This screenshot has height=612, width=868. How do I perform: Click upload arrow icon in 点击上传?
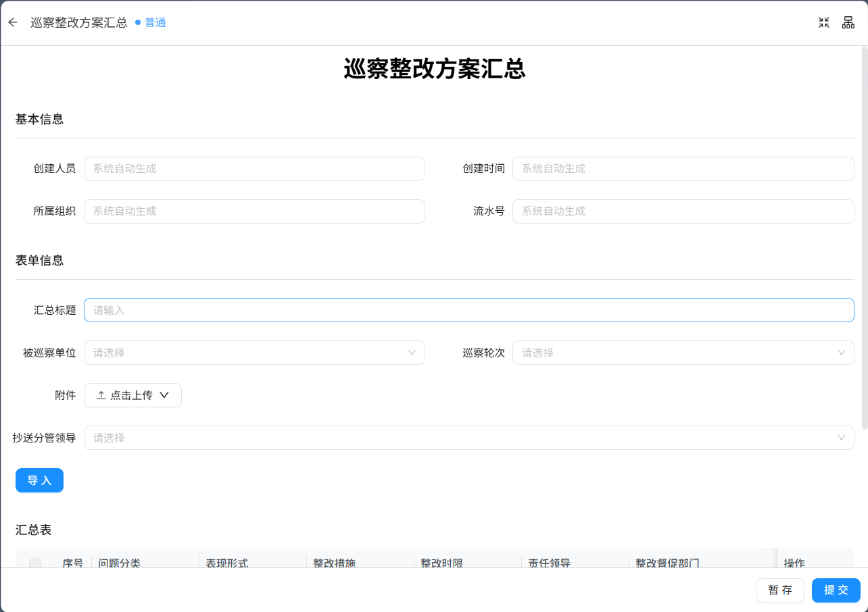(x=101, y=396)
